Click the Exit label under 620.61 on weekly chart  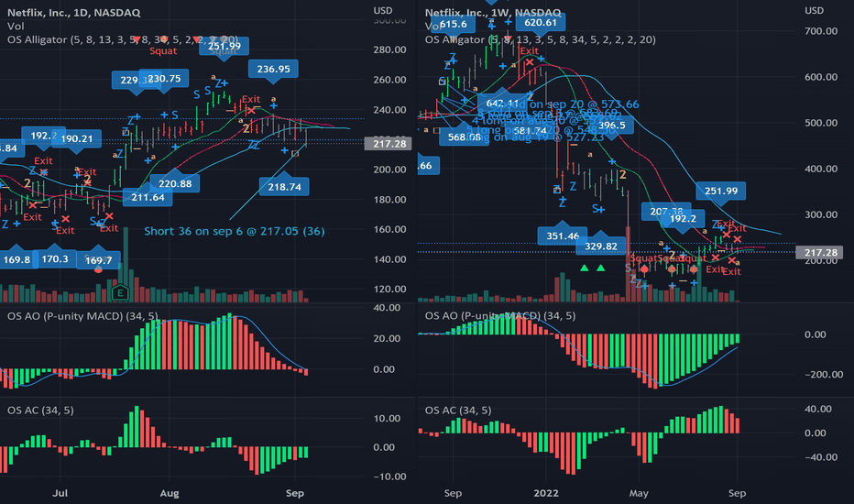point(529,51)
